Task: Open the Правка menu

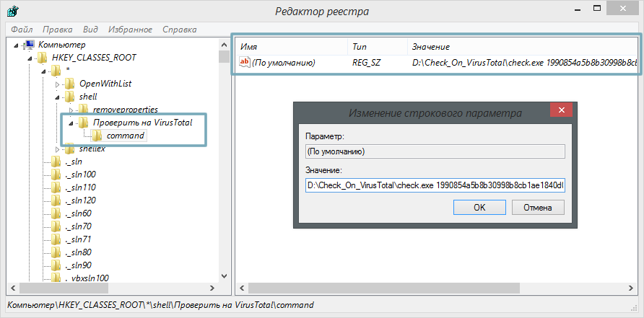Action: pyautogui.click(x=58, y=30)
